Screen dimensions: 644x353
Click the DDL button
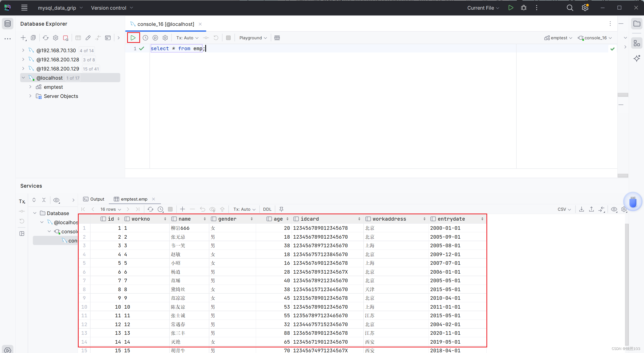pyautogui.click(x=267, y=209)
